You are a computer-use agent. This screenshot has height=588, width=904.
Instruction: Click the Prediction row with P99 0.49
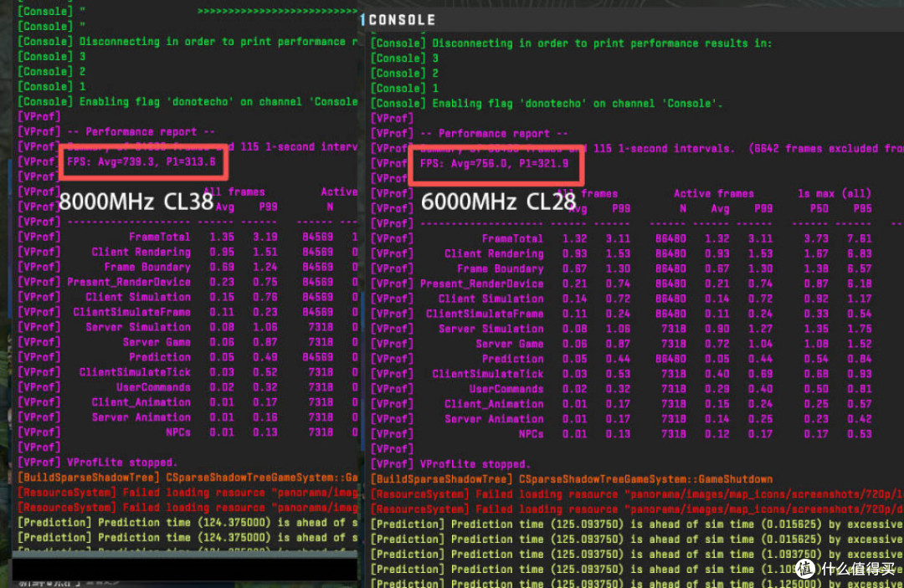click(x=188, y=356)
